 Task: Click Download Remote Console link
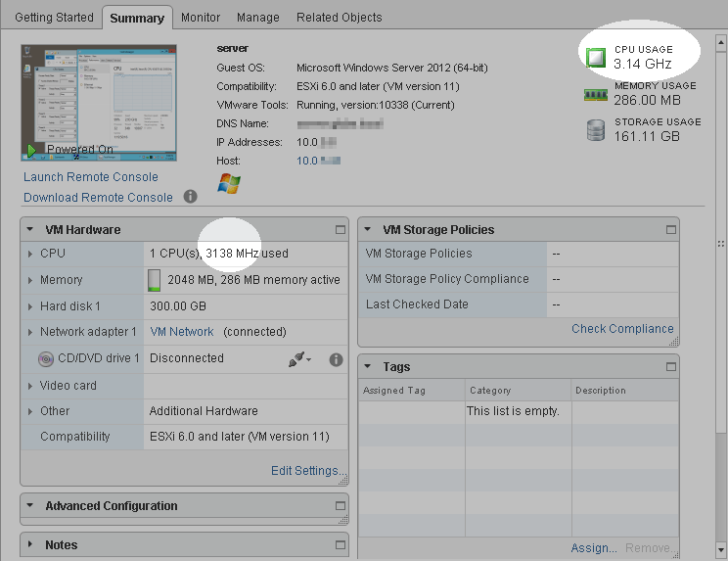98,198
